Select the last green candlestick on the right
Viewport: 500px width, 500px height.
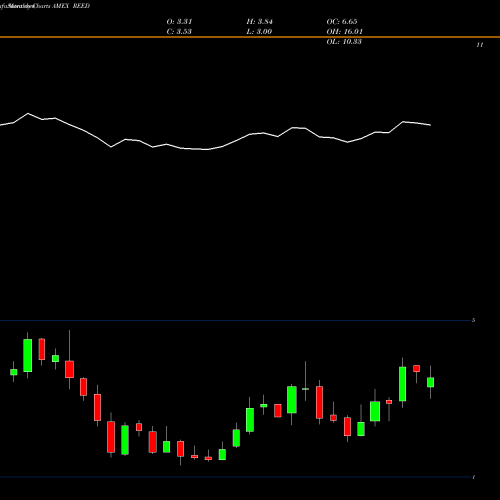pyautogui.click(x=430, y=382)
